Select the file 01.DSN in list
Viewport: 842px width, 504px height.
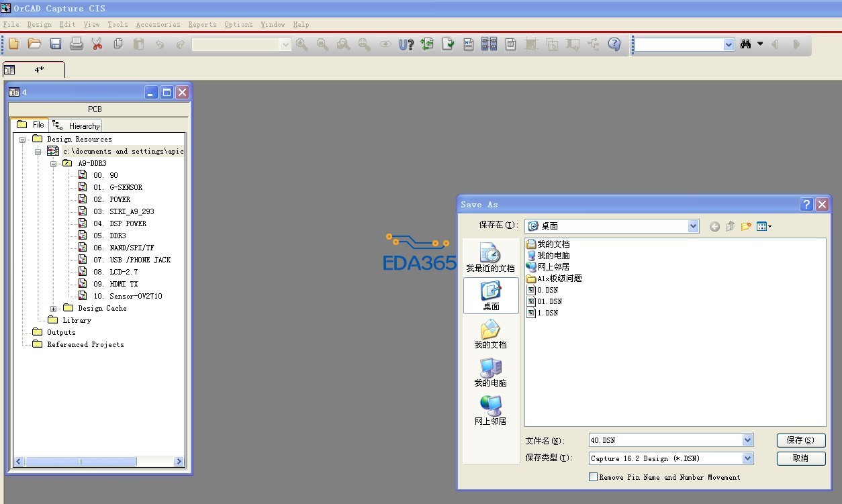pos(545,301)
